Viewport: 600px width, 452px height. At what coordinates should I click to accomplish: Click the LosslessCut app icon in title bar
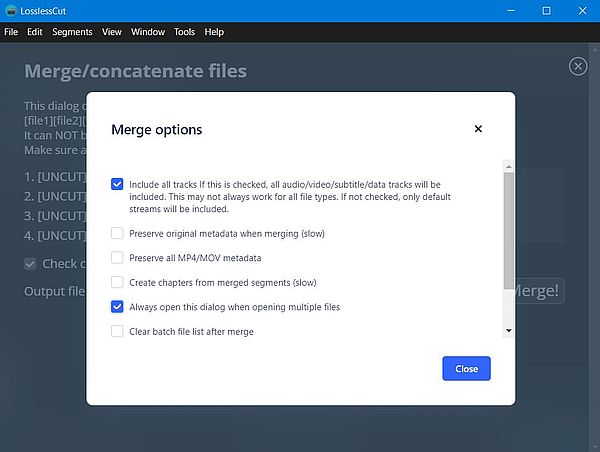tap(11, 11)
